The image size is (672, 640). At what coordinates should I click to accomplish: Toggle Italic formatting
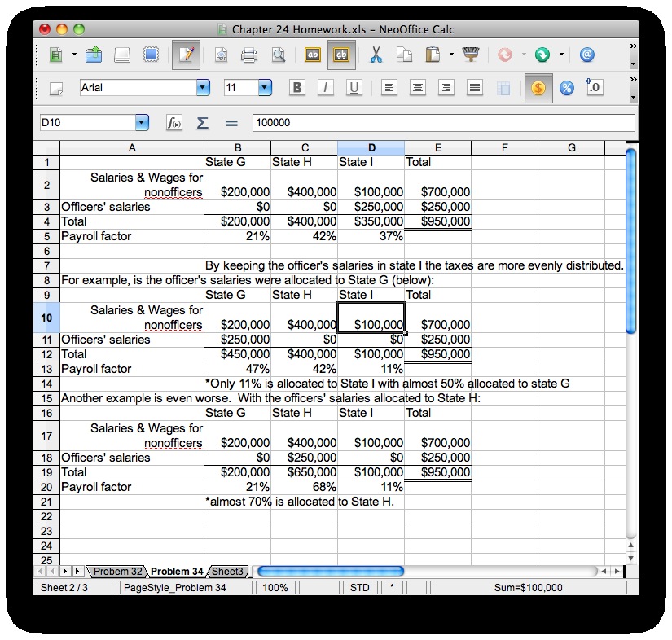[x=325, y=88]
